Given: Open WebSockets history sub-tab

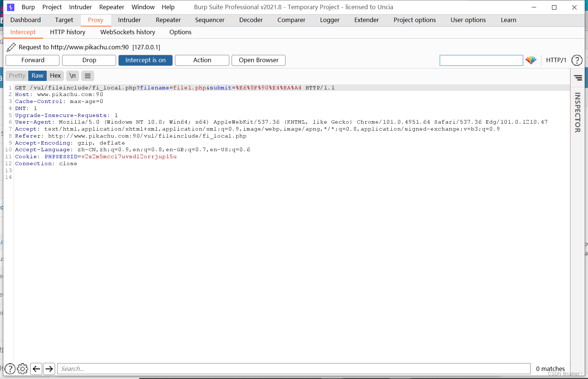Looking at the screenshot, I should click(x=128, y=32).
